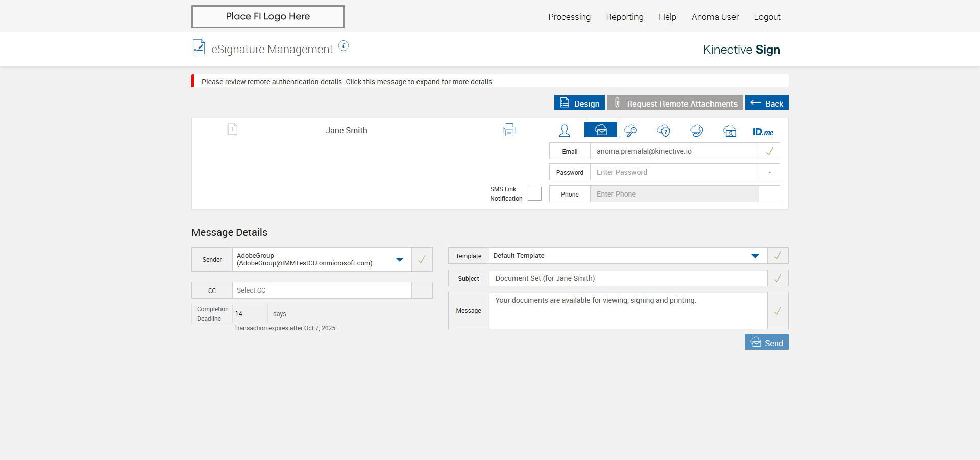Go back using the Back button

click(766, 103)
